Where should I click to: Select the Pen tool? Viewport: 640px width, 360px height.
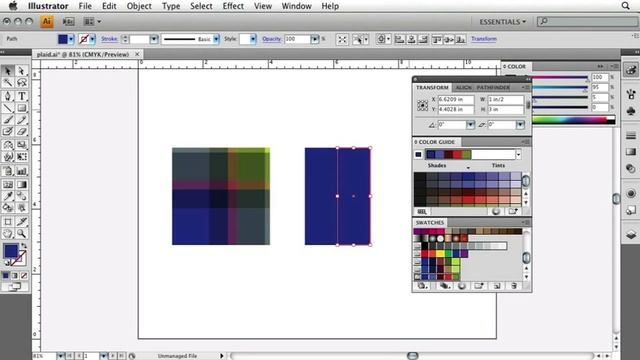pyautogui.click(x=8, y=96)
